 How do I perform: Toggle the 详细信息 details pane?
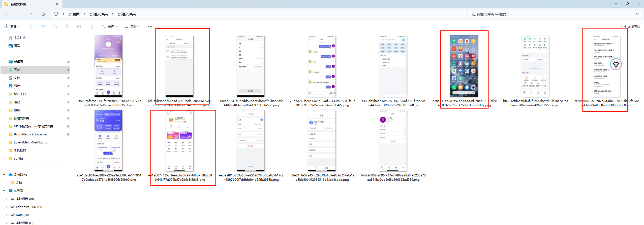630,26
